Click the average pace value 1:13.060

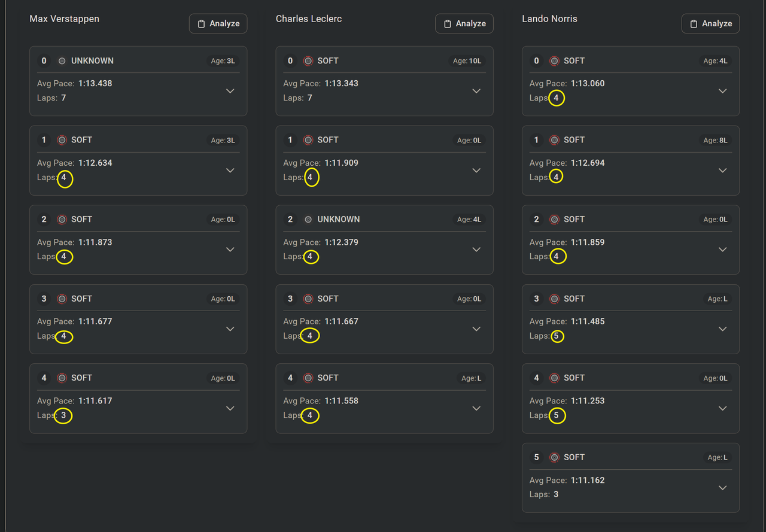pyautogui.click(x=588, y=84)
